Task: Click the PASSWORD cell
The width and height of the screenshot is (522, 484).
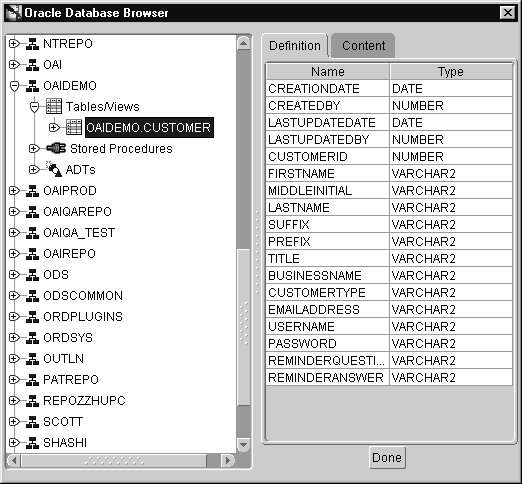Action: coord(328,344)
